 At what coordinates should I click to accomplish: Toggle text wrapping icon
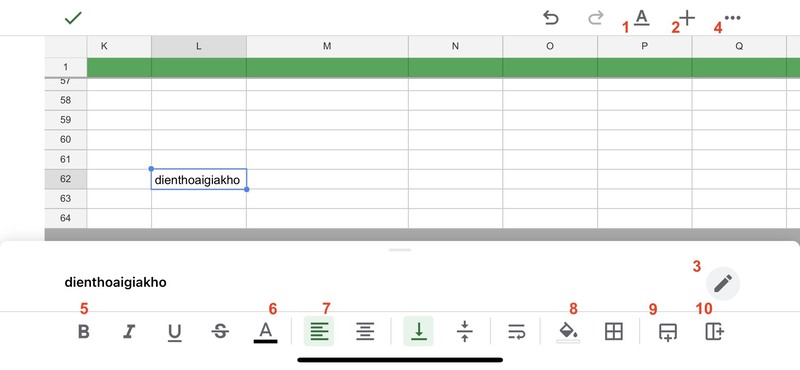coord(516,332)
